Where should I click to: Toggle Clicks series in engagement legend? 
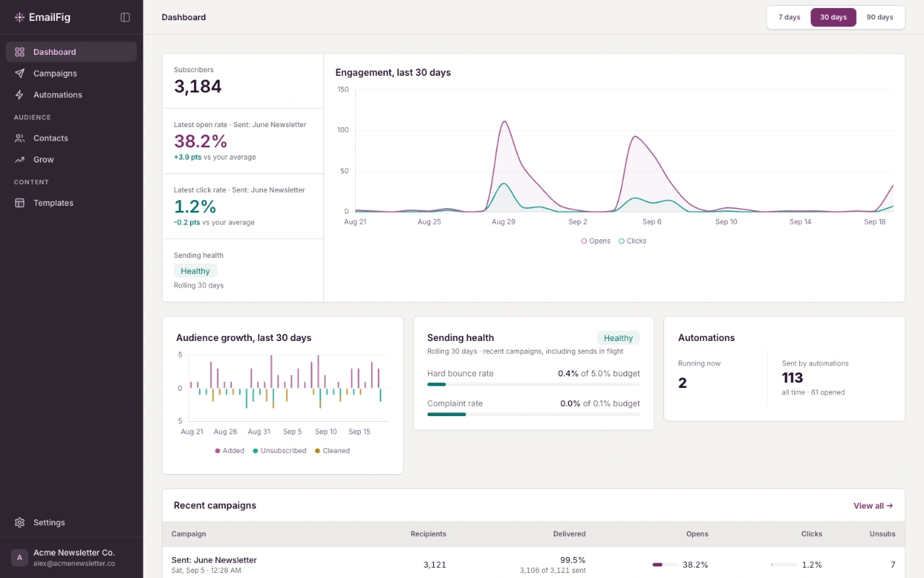coord(632,241)
